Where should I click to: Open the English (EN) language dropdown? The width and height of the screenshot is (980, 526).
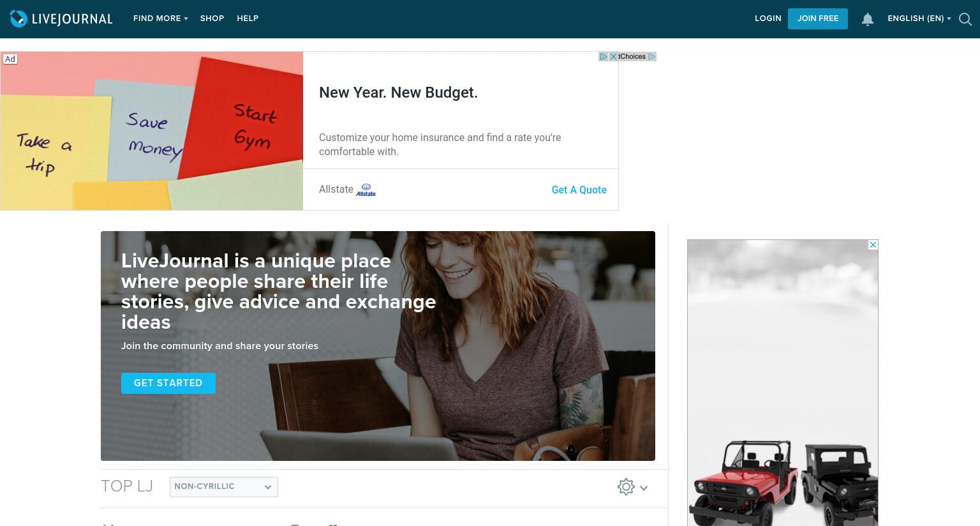[919, 19]
